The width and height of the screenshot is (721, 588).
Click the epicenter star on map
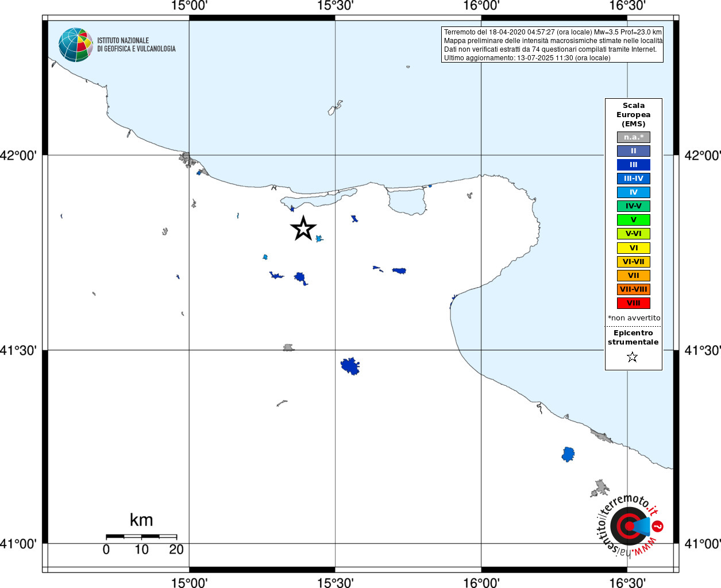[x=303, y=229]
